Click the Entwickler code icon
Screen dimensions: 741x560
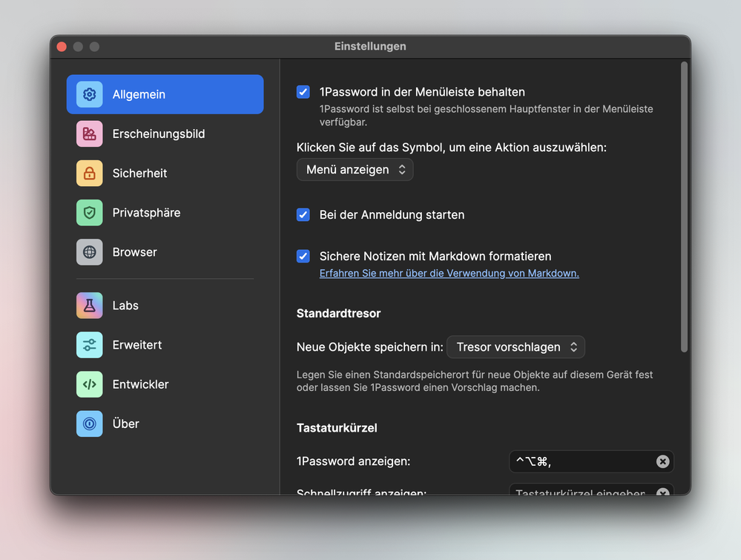click(89, 384)
